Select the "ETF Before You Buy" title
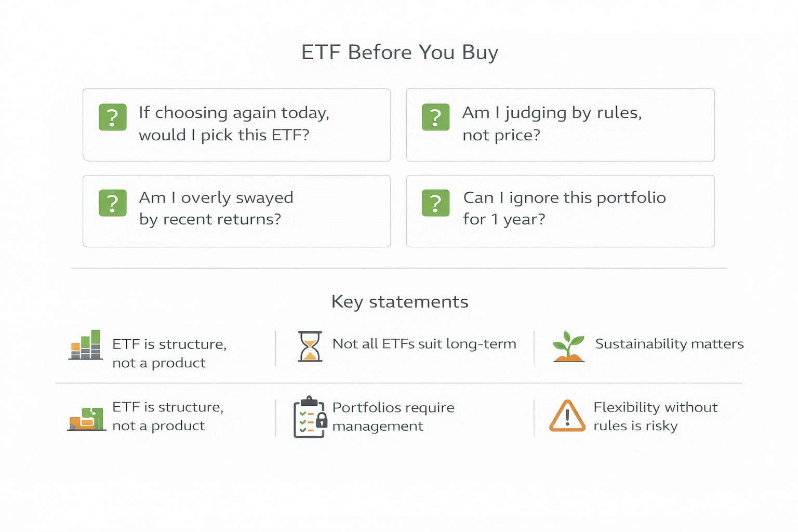The height and width of the screenshot is (532, 798). (400, 52)
